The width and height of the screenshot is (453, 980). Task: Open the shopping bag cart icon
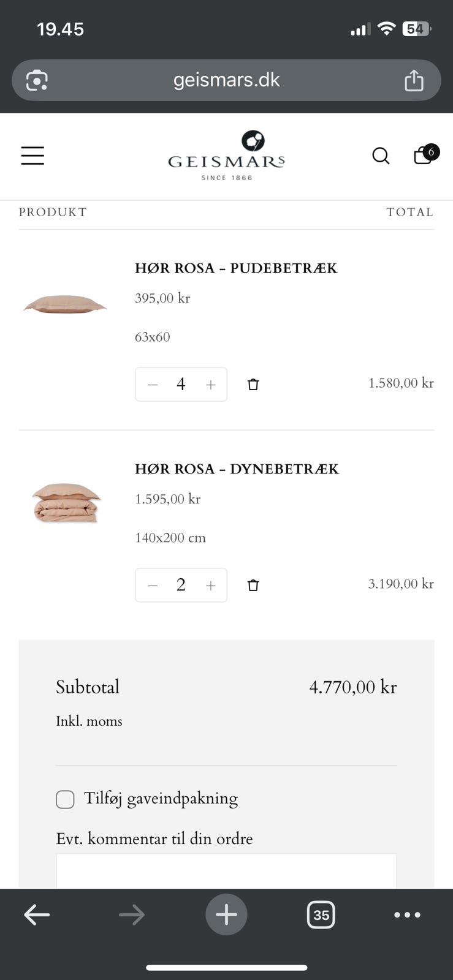click(x=424, y=156)
